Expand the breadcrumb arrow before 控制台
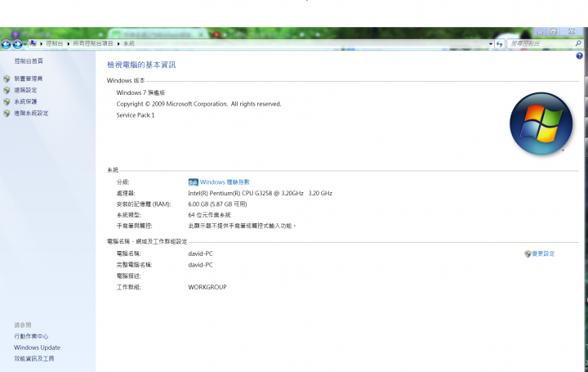Image resolution: width=588 pixels, height=372 pixels. pyautogui.click(x=42, y=44)
